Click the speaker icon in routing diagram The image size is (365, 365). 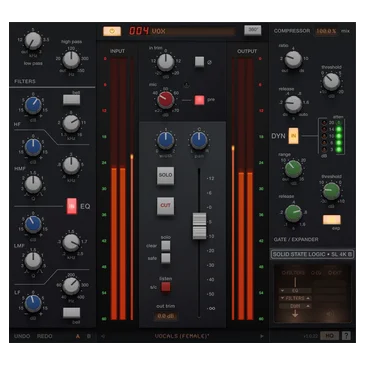[x=330, y=314]
